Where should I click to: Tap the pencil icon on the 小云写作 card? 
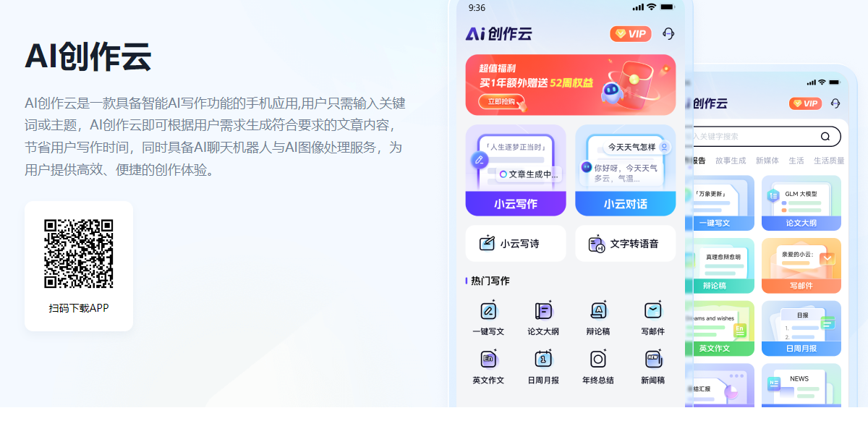tap(479, 160)
